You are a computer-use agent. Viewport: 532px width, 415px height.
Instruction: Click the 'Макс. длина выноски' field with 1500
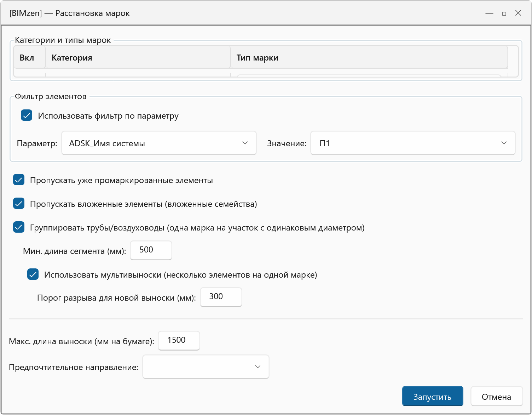click(179, 341)
